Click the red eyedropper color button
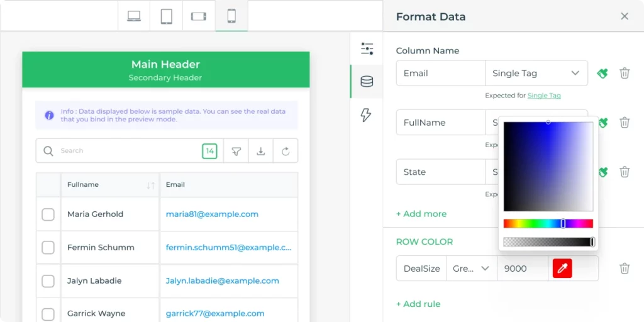644x322 pixels. click(x=562, y=268)
